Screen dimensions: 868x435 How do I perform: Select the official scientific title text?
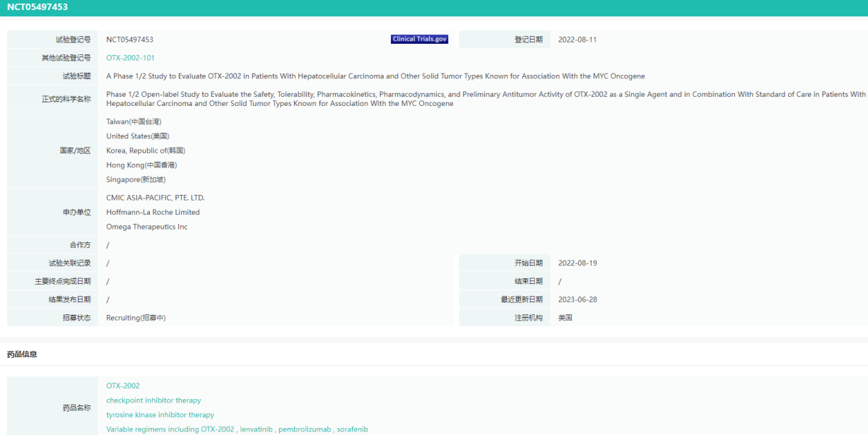486,99
